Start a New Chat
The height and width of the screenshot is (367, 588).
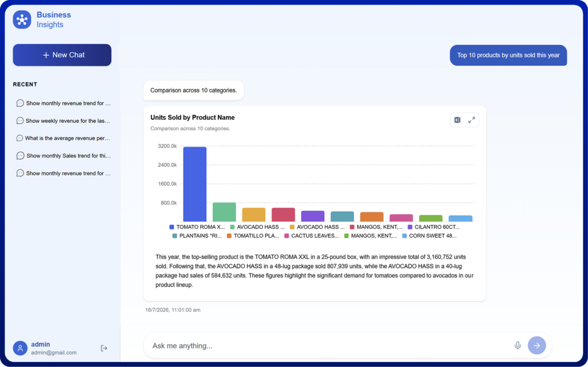pos(62,55)
